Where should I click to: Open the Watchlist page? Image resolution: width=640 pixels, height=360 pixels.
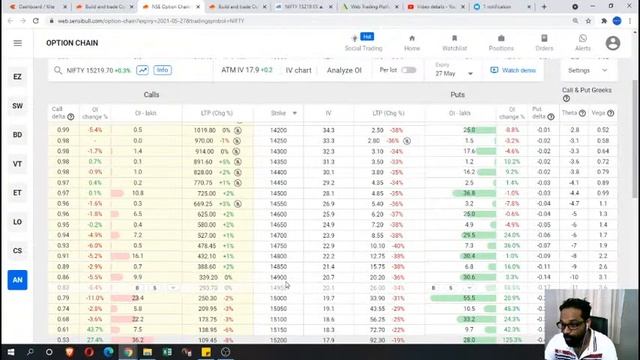tap(454, 43)
